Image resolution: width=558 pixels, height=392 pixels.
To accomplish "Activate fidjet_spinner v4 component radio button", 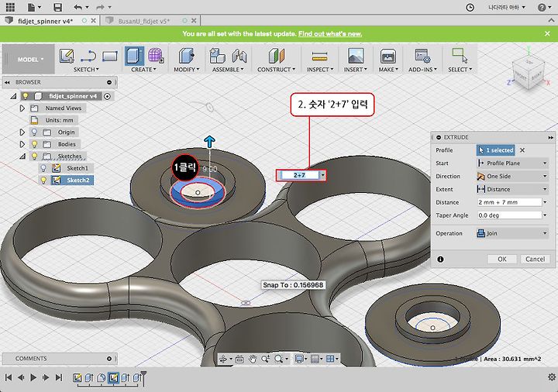I will tap(107, 96).
